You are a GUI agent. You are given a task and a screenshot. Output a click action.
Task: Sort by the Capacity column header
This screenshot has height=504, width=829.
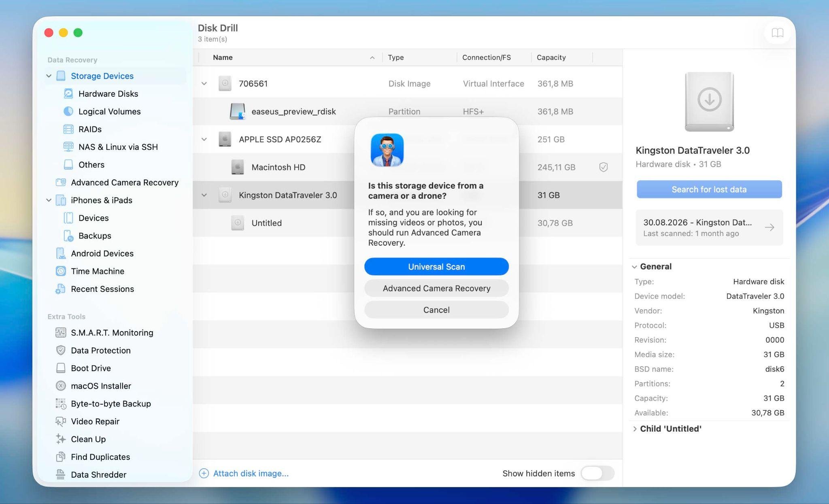(x=562, y=57)
